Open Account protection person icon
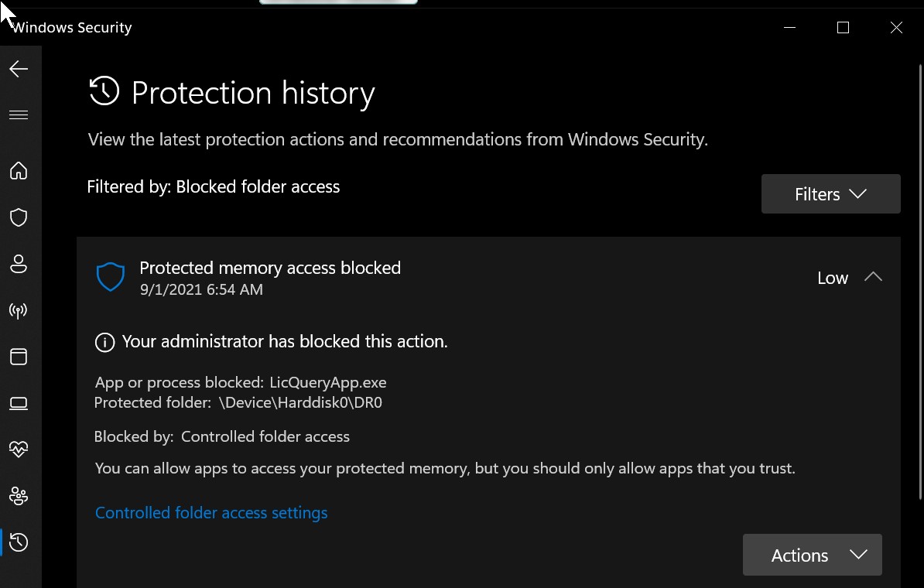Image resolution: width=924 pixels, height=588 pixels. coord(19,263)
